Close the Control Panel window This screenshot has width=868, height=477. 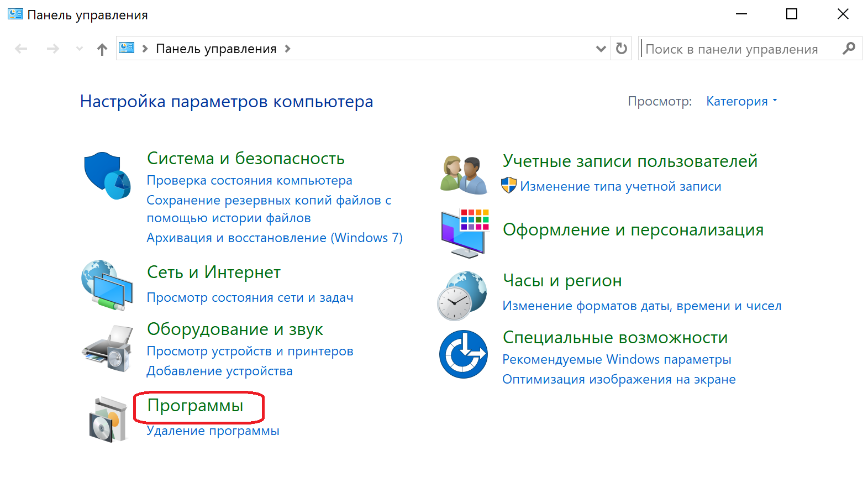point(843,14)
